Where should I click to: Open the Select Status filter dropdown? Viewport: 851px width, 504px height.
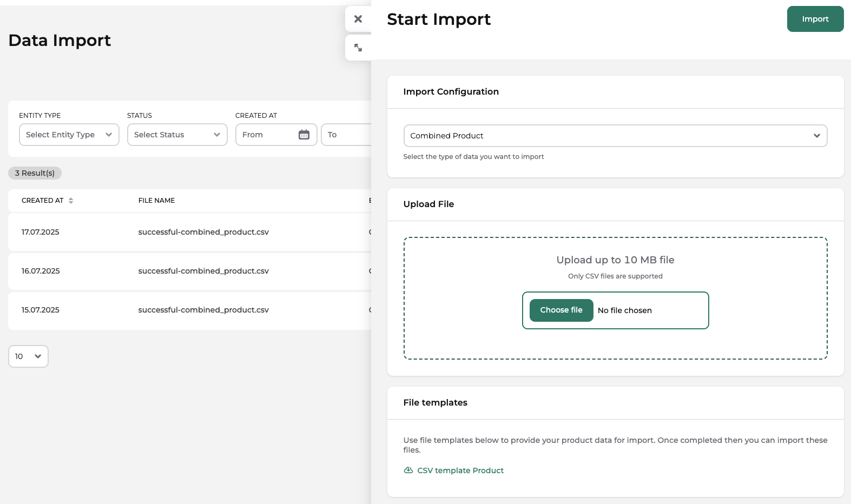177,135
